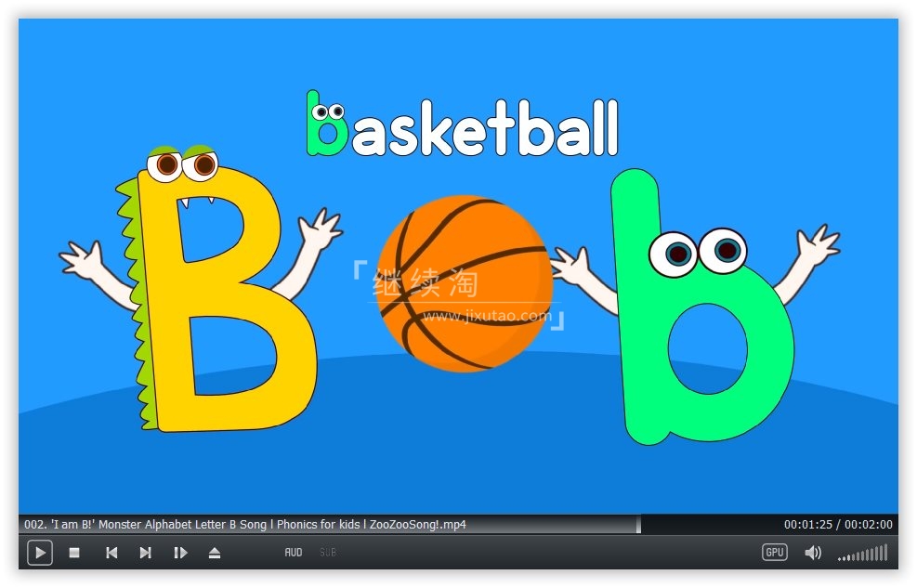
Task: Open the SUB subtitle selector
Action: click(x=328, y=553)
